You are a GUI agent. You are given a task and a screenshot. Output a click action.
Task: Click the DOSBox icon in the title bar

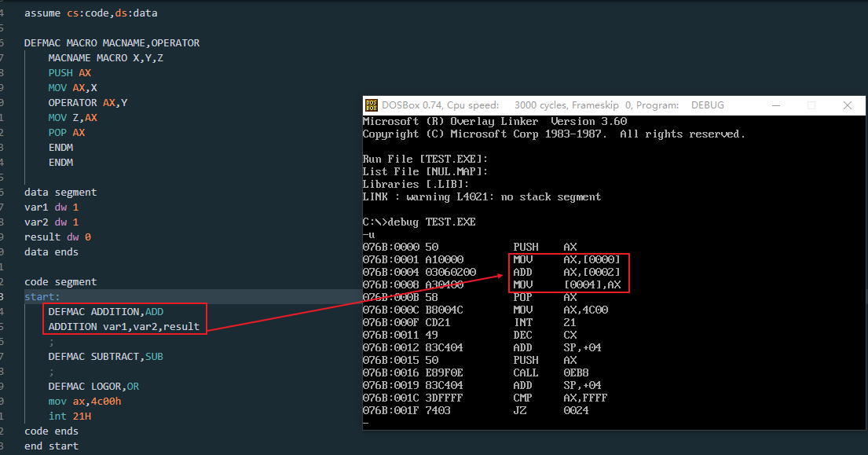click(372, 105)
